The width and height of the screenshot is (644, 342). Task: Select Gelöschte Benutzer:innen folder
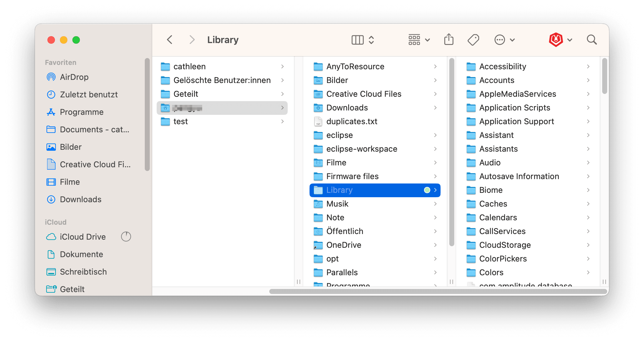(x=222, y=80)
